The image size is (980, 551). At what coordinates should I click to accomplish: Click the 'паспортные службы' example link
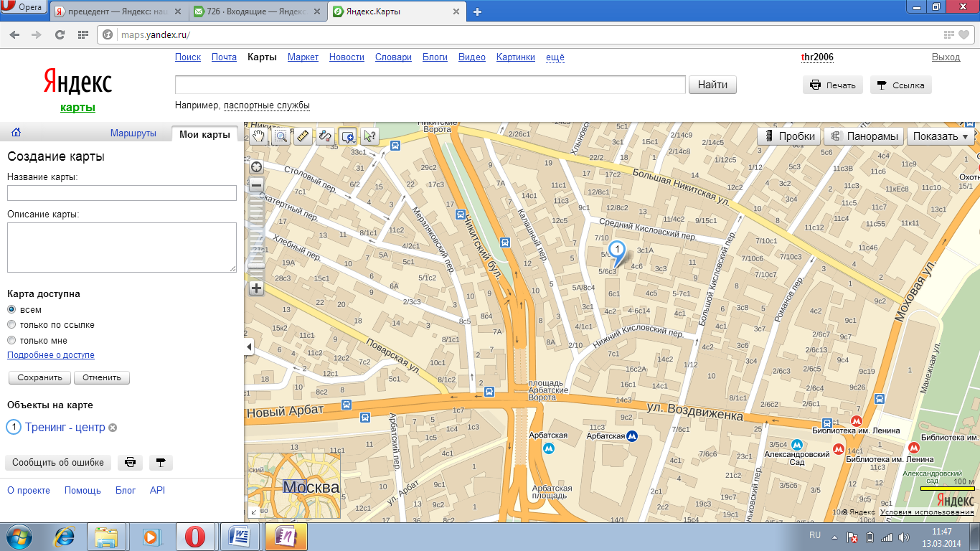267,105
